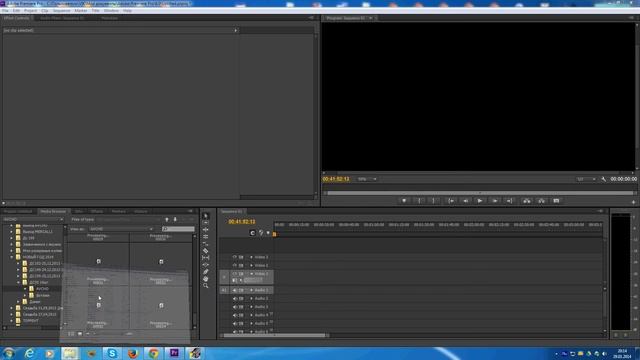Select the Zoom tool

point(206,286)
